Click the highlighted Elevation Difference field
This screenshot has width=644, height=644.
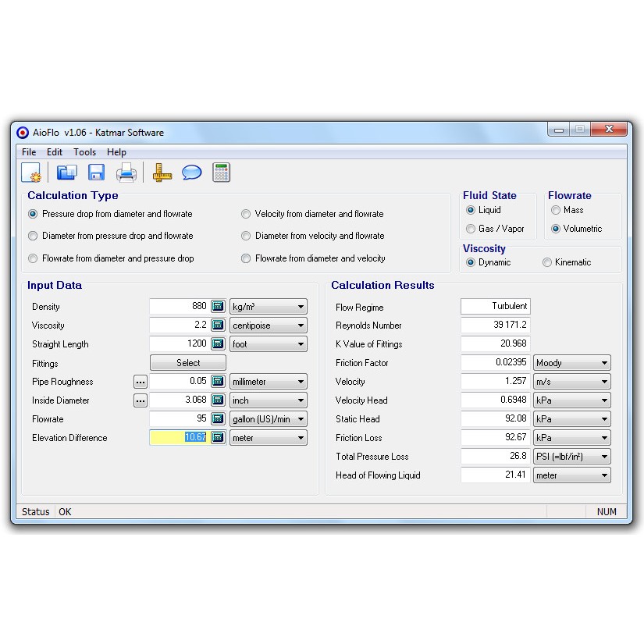pos(180,437)
